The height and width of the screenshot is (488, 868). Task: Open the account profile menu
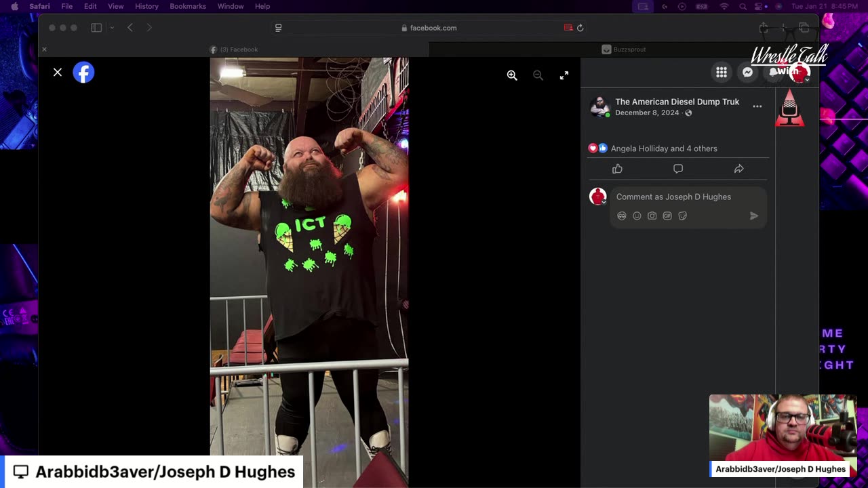(x=799, y=73)
